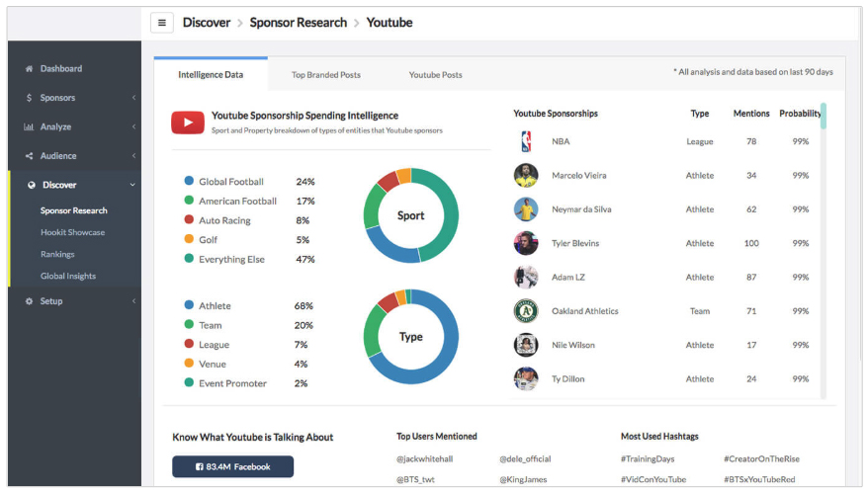This screenshot has width=868, height=494.
Task: Click the NBA logo thumbnail
Action: pyautogui.click(x=526, y=141)
